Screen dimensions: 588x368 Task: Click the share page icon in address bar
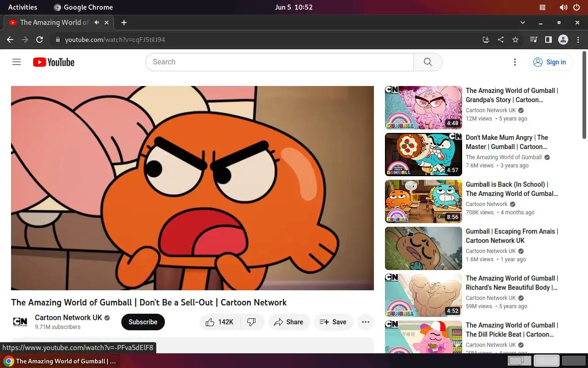tap(501, 40)
